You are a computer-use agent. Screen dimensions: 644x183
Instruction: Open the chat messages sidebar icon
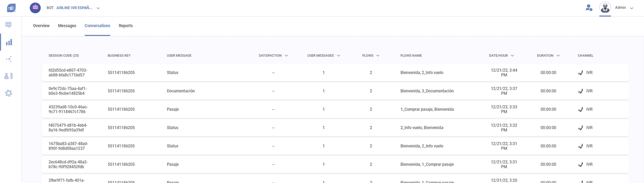pyautogui.click(x=9, y=25)
